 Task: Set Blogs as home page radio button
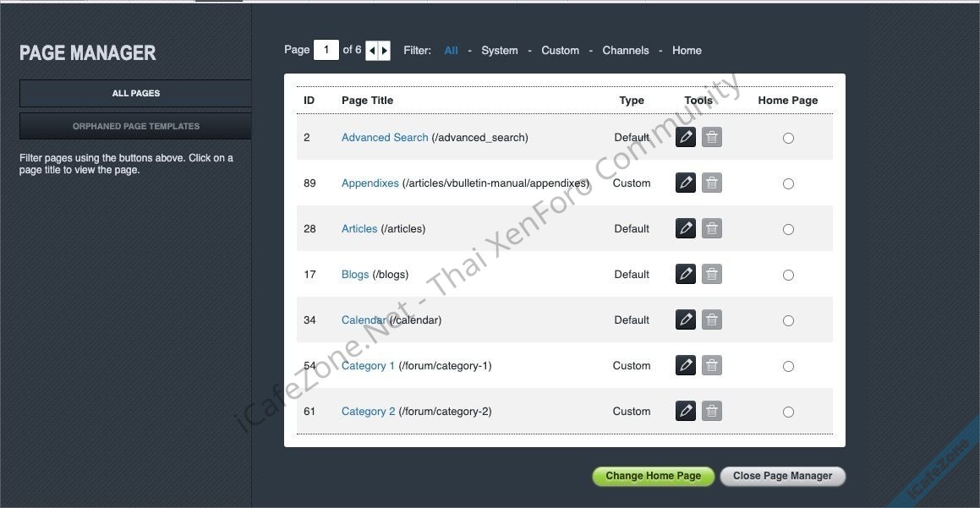[788, 275]
